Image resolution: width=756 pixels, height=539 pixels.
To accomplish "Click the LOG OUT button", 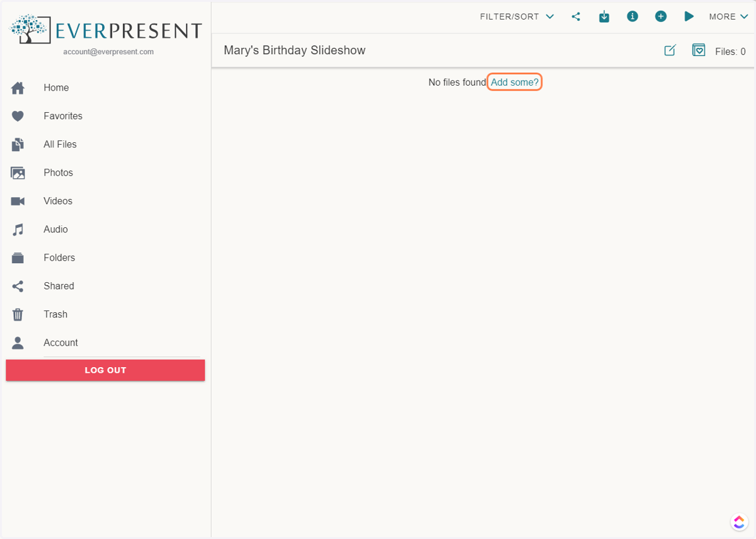I will click(105, 370).
